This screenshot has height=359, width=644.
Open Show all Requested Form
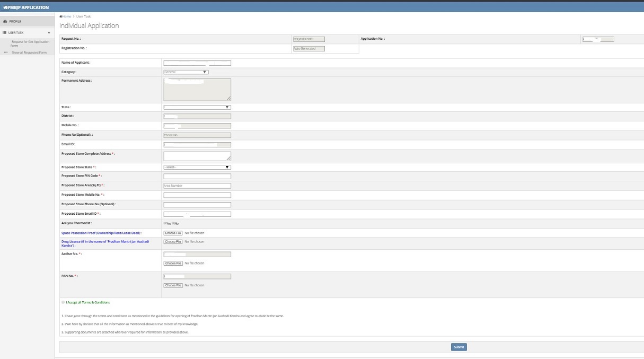[29, 52]
